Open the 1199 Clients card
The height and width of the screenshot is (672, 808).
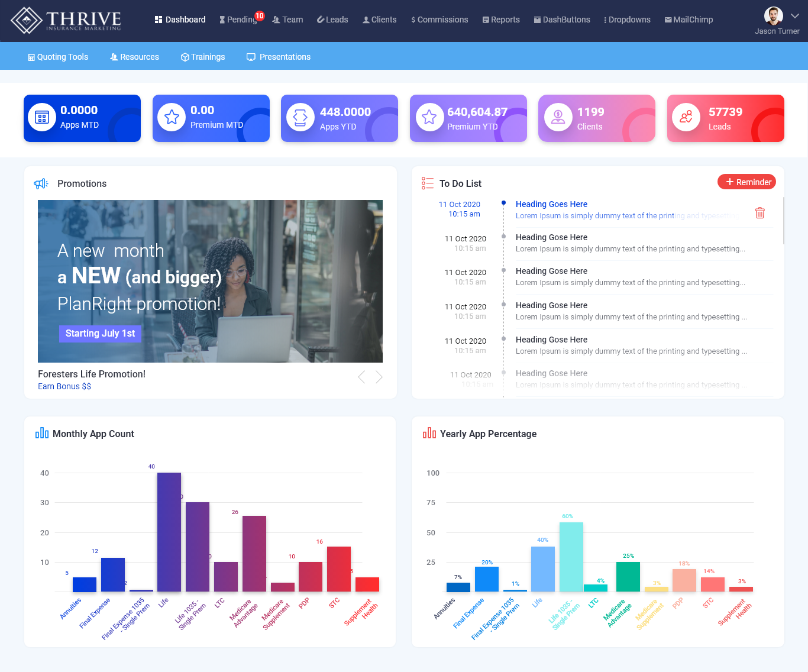coord(597,118)
